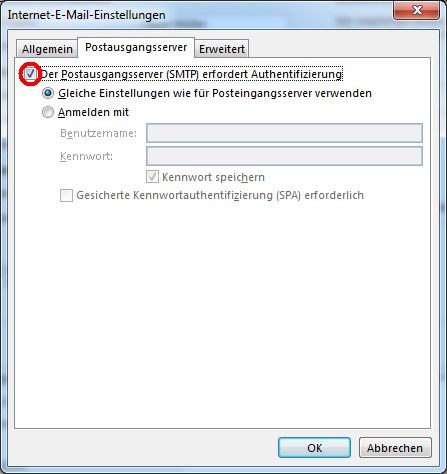Close the Internet-E-Mail-Einstellungen window
Screen dimensions: 447x474
[x=416, y=10]
